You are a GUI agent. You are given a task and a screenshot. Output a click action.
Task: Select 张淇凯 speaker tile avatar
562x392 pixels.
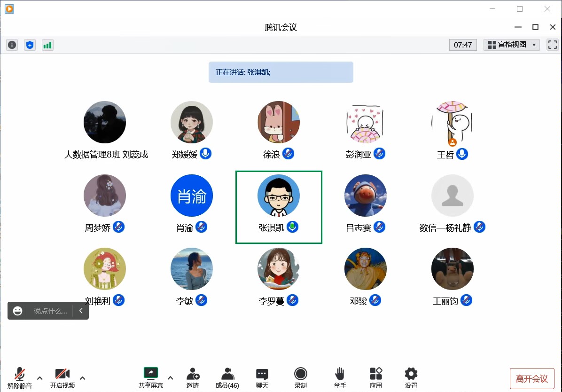[279, 196]
